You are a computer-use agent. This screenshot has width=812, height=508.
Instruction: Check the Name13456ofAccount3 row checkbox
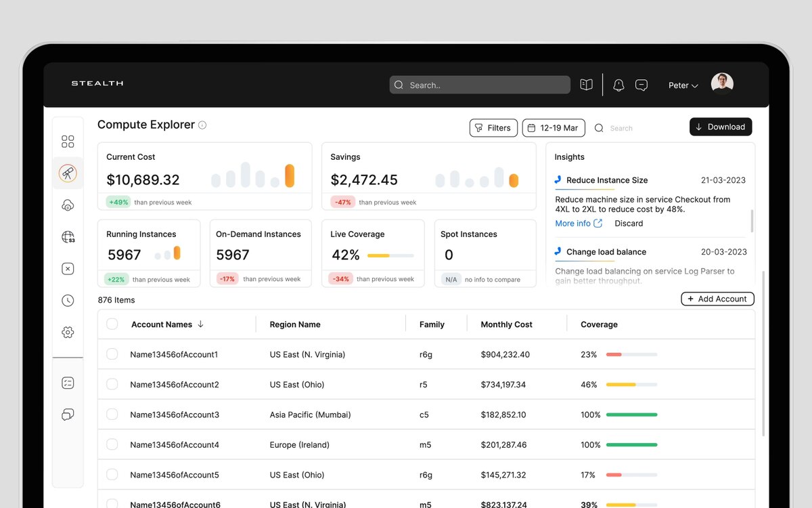click(x=112, y=415)
